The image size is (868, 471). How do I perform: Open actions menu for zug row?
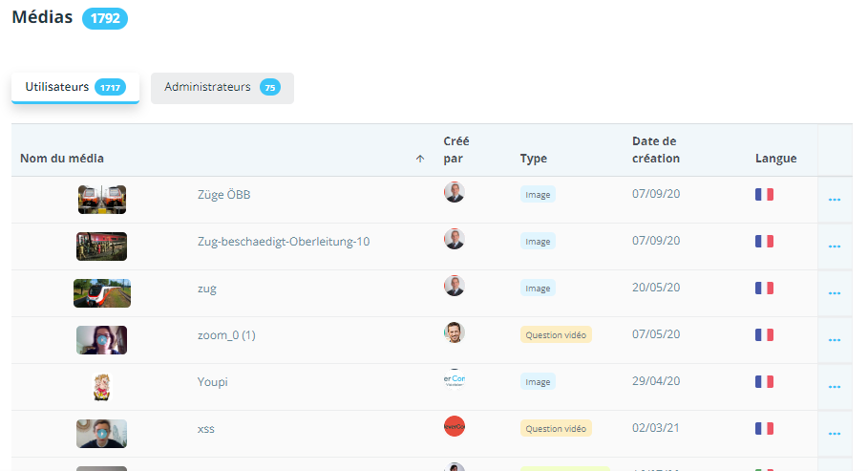834,293
